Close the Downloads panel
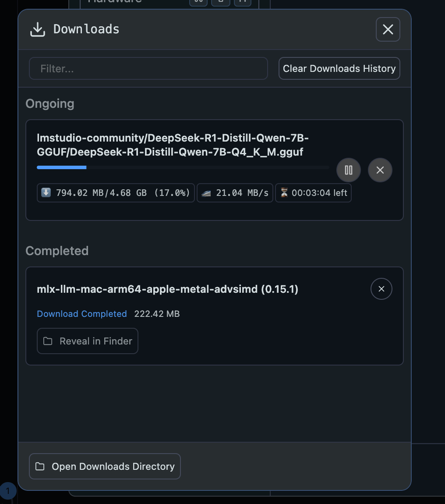 [x=388, y=29]
